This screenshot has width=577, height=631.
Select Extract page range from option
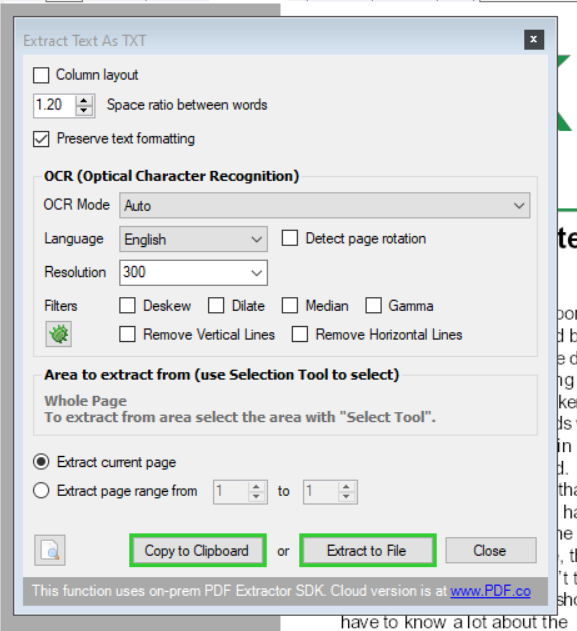pyautogui.click(x=41, y=491)
